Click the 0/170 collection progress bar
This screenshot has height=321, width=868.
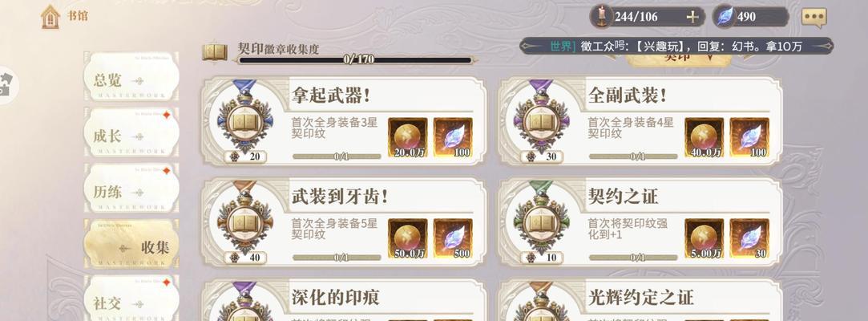[354, 60]
